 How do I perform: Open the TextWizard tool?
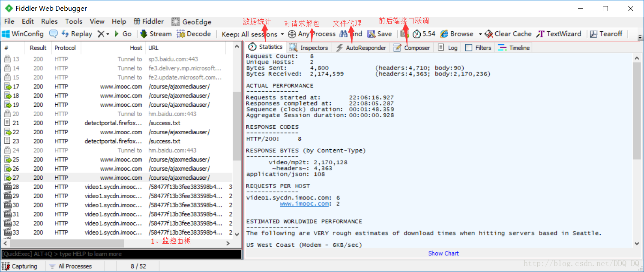coord(559,34)
